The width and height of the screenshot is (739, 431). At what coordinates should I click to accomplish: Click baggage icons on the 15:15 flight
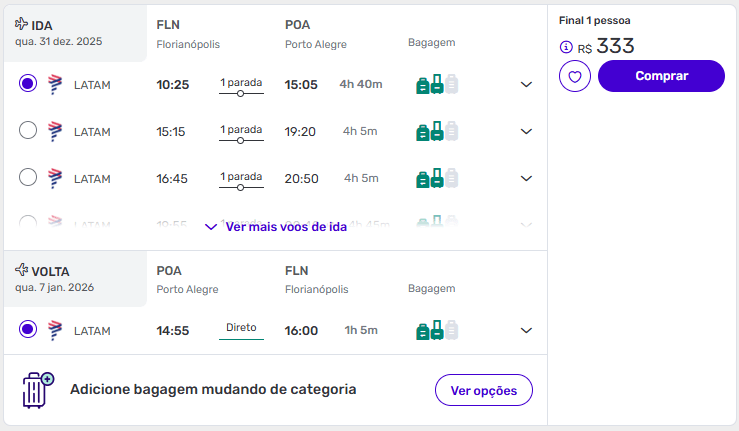436,131
